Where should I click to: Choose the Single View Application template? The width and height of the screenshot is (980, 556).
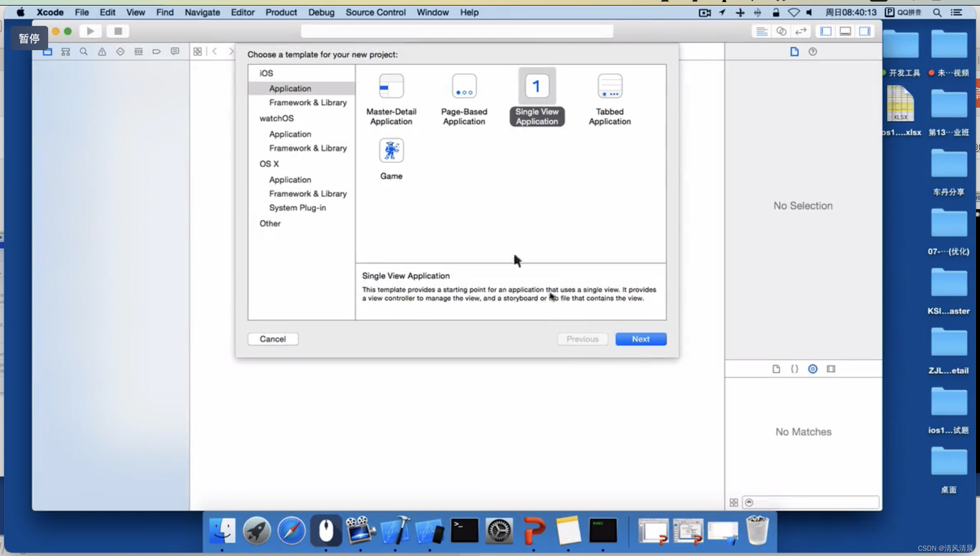click(x=537, y=98)
